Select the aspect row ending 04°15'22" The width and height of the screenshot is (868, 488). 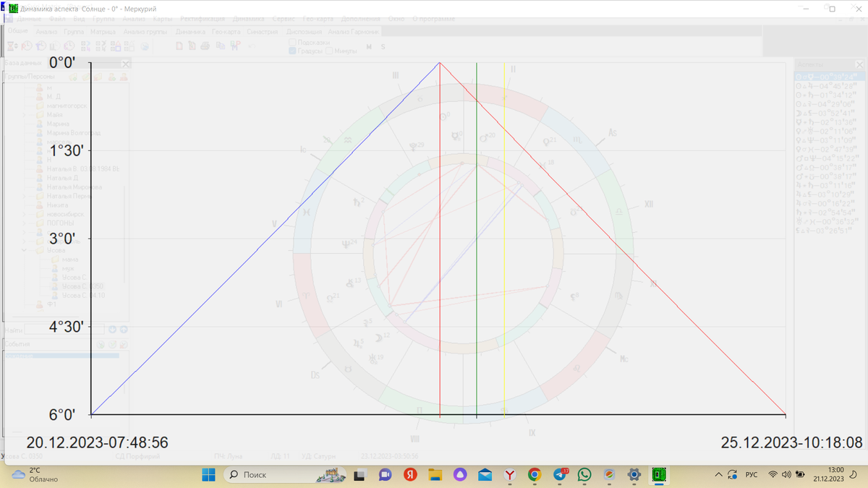point(826,158)
